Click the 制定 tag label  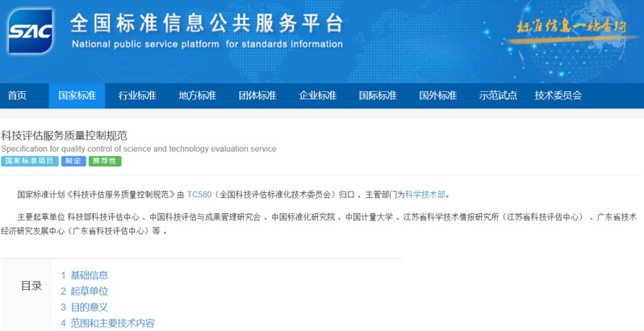click(x=73, y=161)
